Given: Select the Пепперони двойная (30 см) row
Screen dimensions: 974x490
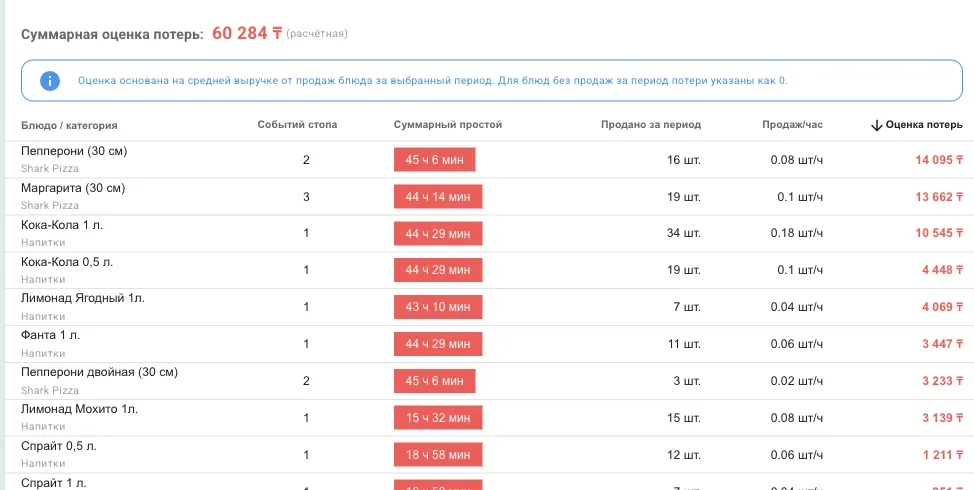Looking at the screenshot, I should tap(487, 381).
